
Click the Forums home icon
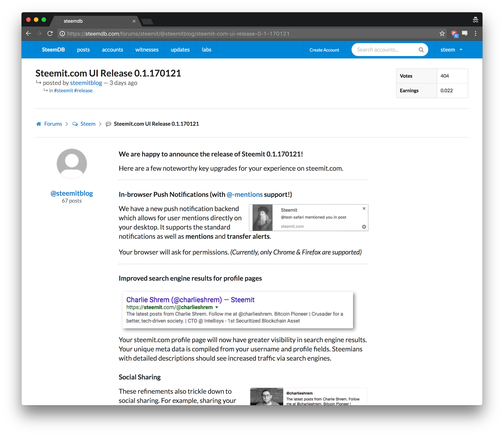(x=39, y=124)
